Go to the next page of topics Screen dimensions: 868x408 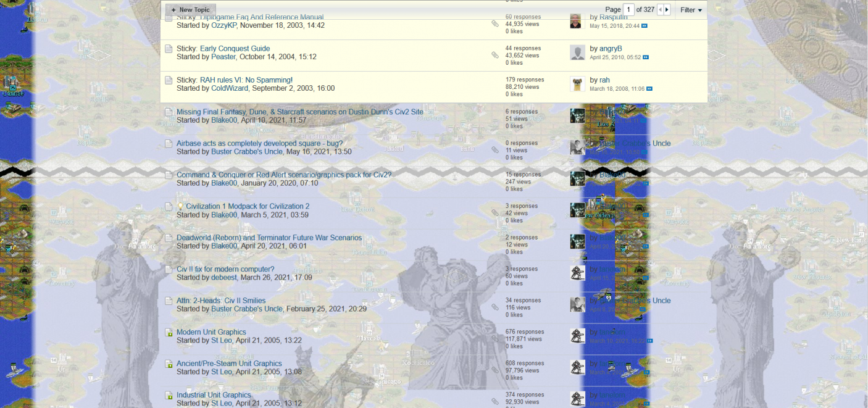667,10
